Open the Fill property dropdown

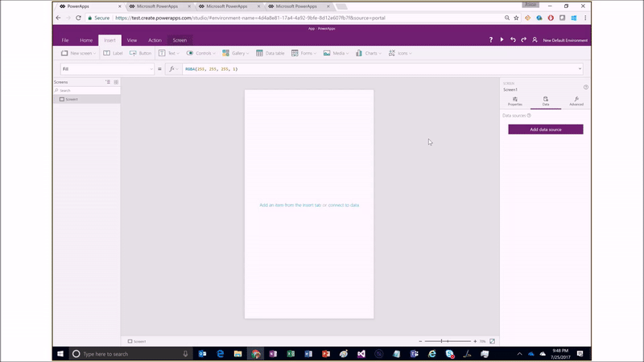coord(150,69)
